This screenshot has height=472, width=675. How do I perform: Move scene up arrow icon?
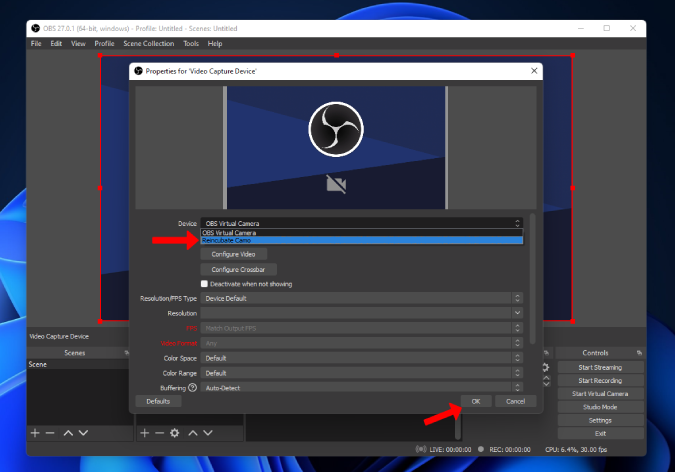tap(68, 433)
